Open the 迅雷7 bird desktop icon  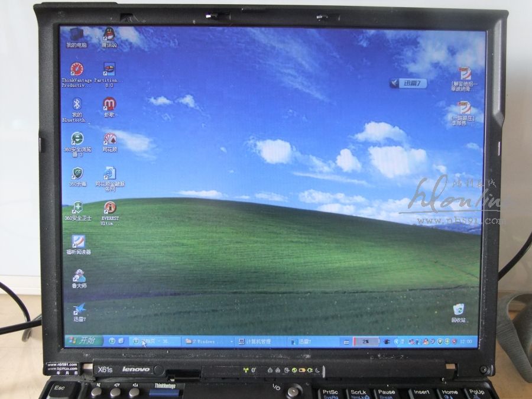(x=80, y=313)
